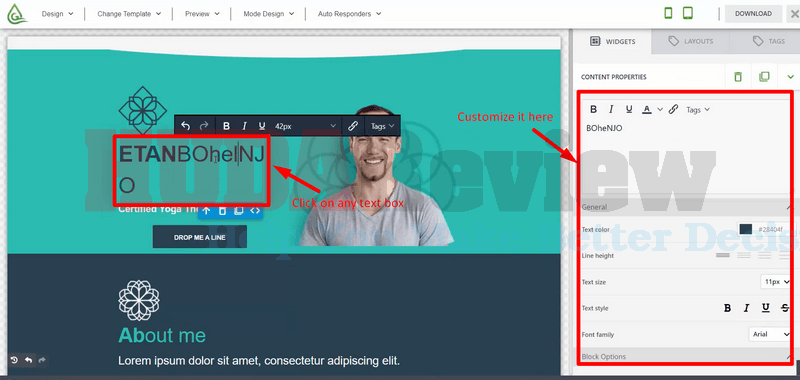Click the DOWNLOAD button
Screen dimensions: 800x380
click(x=753, y=14)
